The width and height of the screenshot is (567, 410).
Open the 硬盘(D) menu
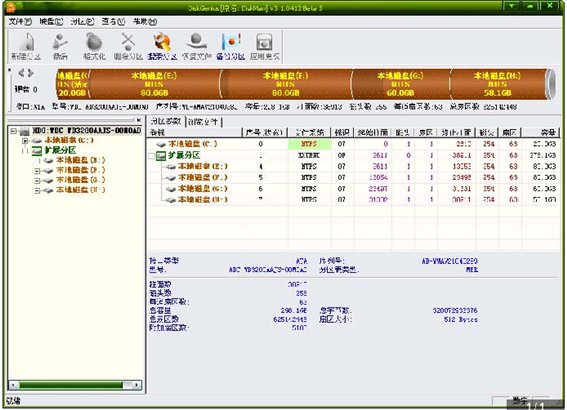(51, 22)
